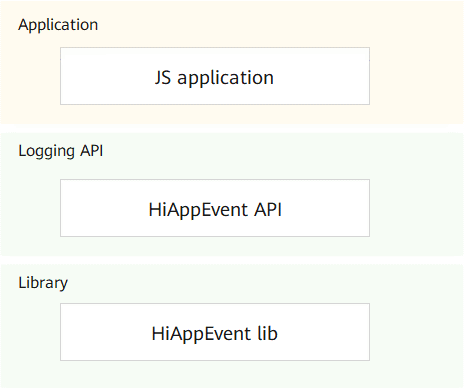Click the gap between Application and Logging layers
This screenshot has height=388, width=464.
[232, 128]
